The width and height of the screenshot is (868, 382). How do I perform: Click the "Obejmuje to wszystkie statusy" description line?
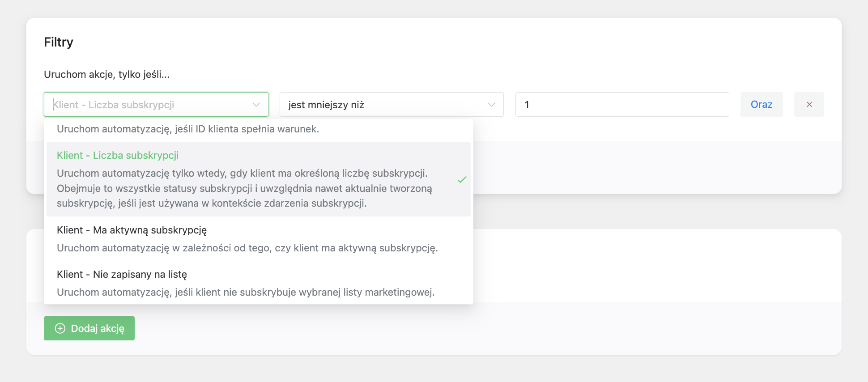click(244, 188)
